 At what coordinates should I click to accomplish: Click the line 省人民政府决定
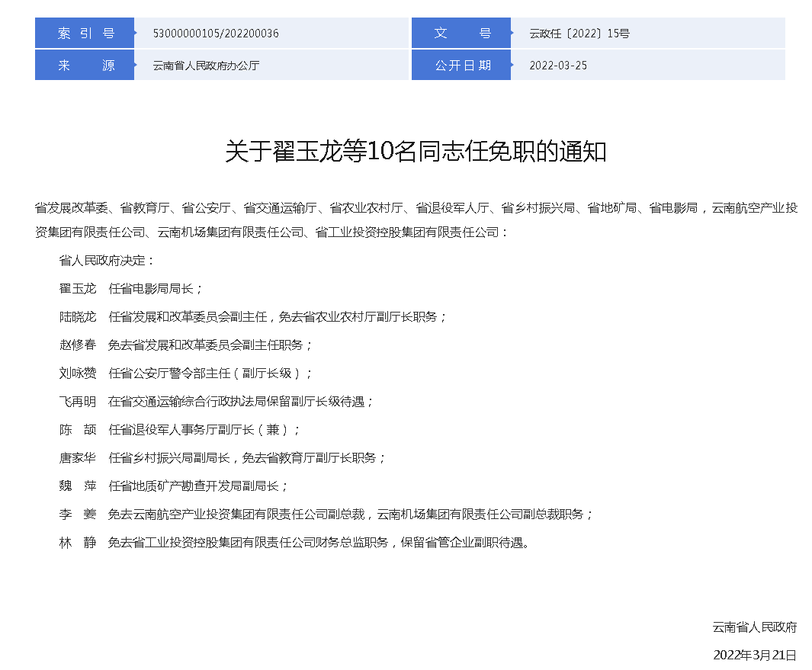pos(107,261)
